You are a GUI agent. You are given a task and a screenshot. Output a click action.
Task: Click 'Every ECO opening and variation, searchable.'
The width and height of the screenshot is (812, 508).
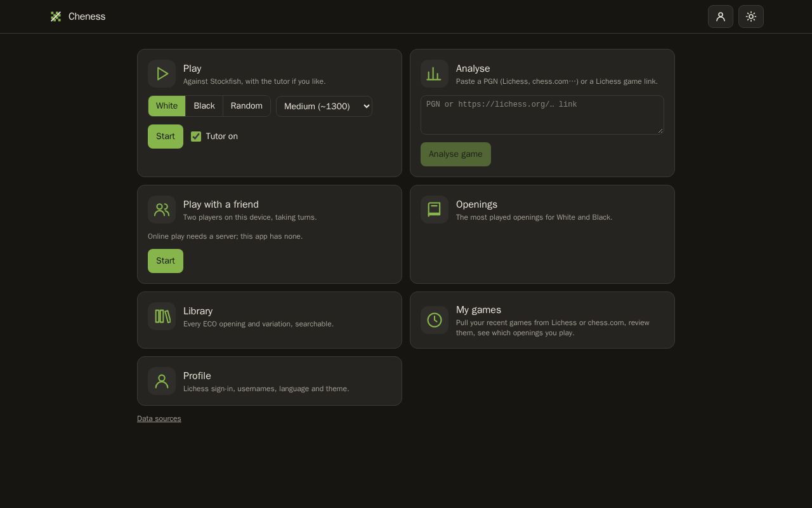point(258,324)
